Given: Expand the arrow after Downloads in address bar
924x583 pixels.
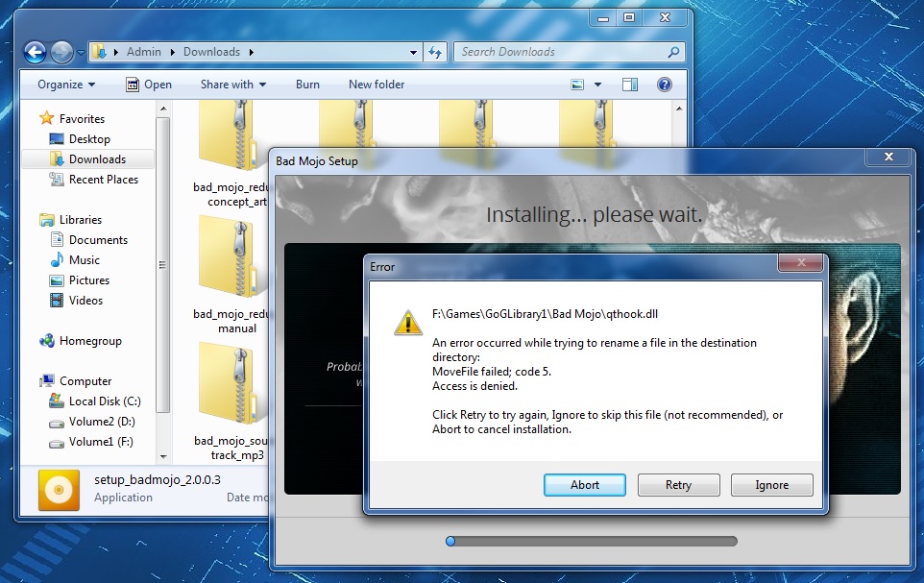Looking at the screenshot, I should point(252,52).
